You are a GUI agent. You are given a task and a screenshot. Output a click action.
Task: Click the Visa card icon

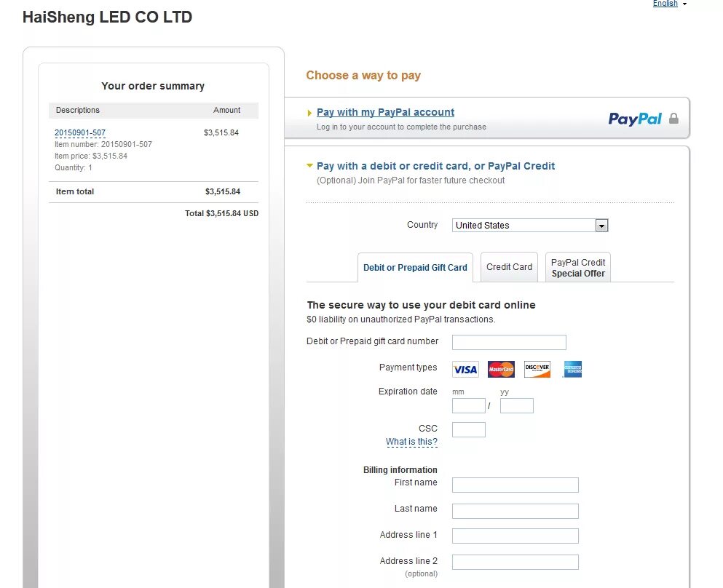tap(465, 370)
